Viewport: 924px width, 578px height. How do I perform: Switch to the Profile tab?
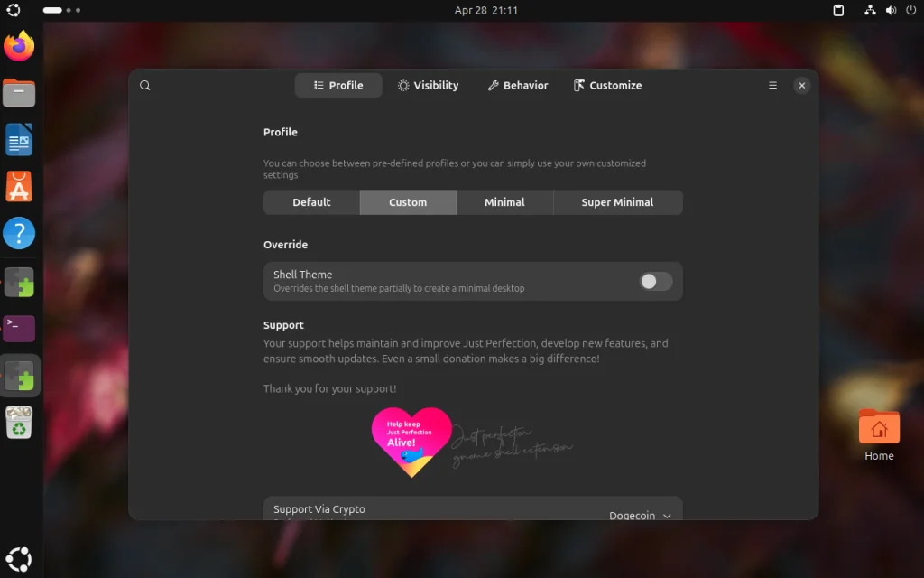coord(338,86)
